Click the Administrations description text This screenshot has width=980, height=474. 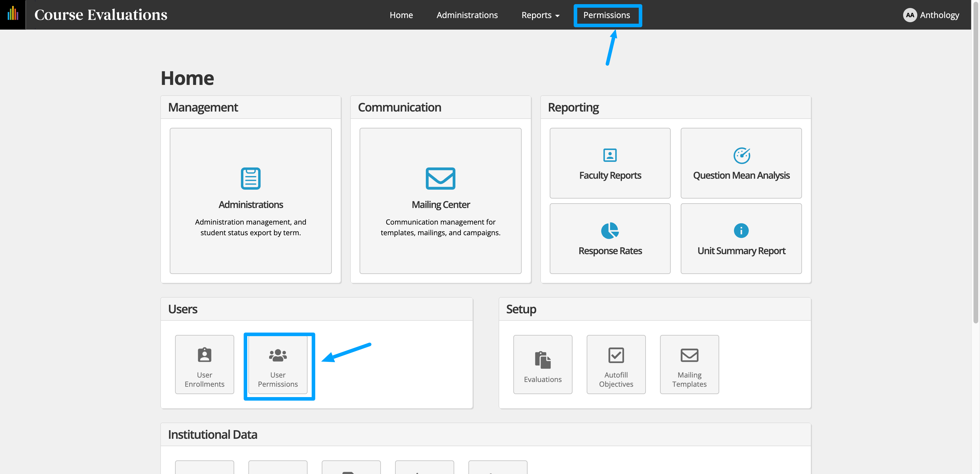[251, 227]
